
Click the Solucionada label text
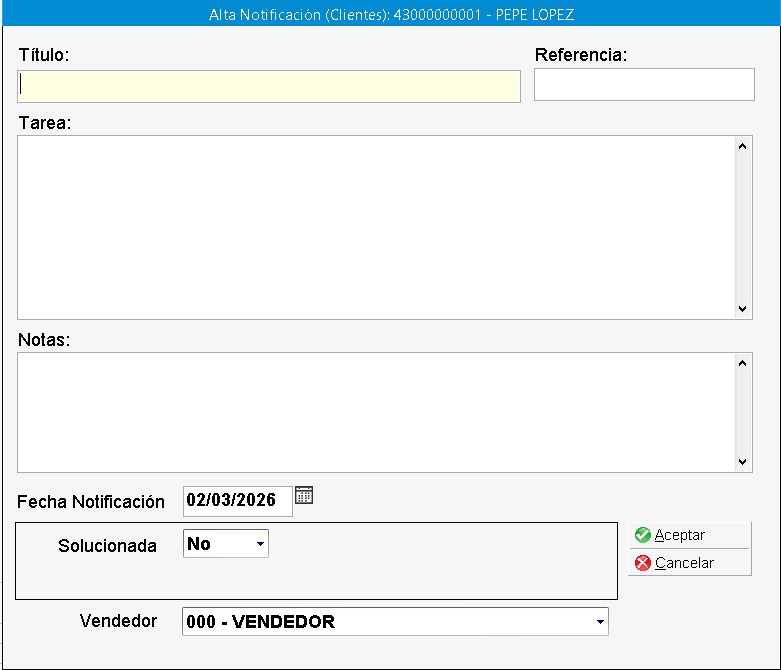(107, 546)
